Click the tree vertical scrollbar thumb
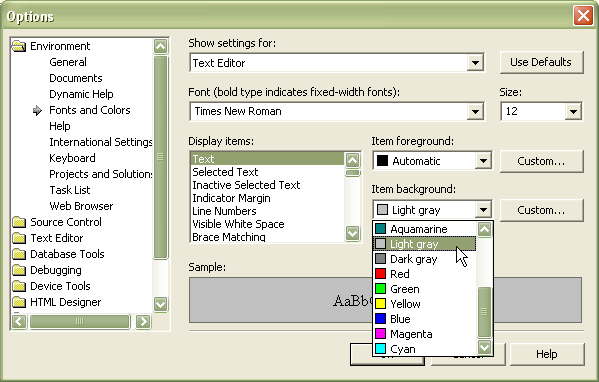599x382 pixels. pyautogui.click(x=161, y=157)
